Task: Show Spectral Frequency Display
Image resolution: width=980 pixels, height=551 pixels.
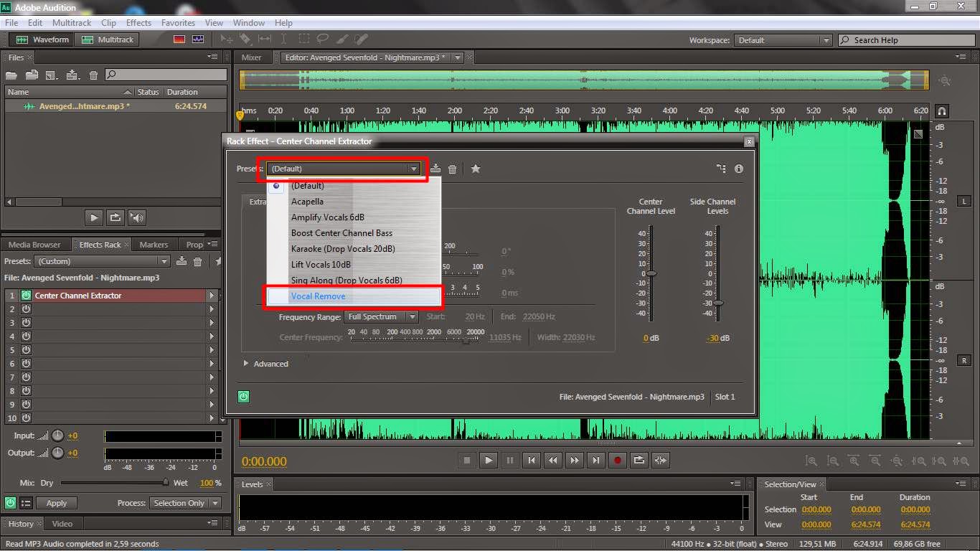Action: [179, 39]
